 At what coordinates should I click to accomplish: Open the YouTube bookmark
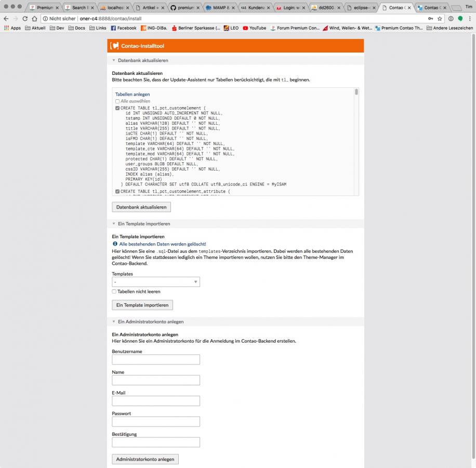(254, 28)
